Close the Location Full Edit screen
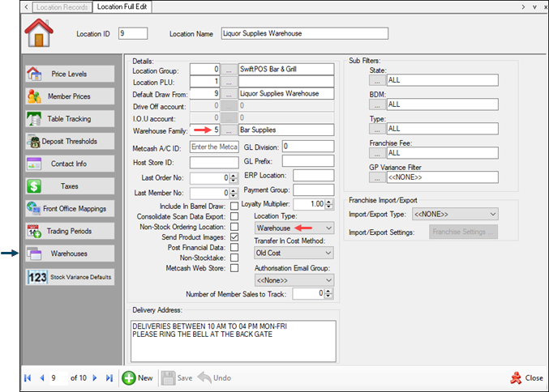The height and width of the screenshot is (392, 549). point(526,378)
